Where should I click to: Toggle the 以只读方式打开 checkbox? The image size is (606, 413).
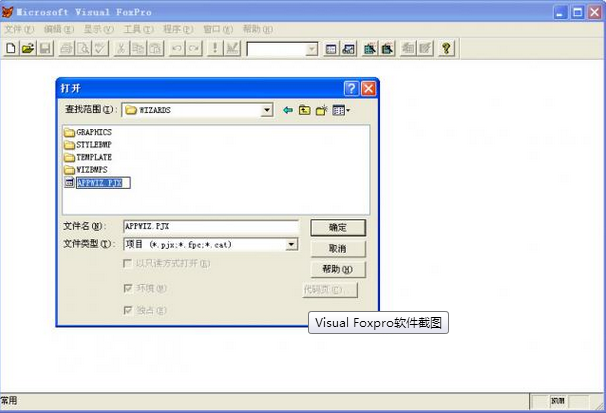click(127, 263)
